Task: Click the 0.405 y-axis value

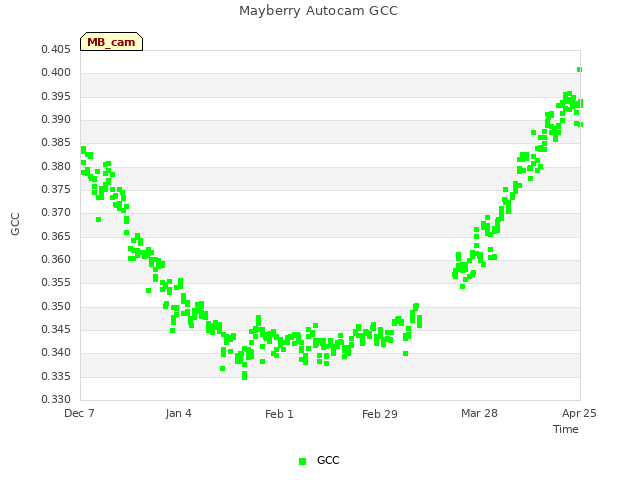Action: pos(56,49)
